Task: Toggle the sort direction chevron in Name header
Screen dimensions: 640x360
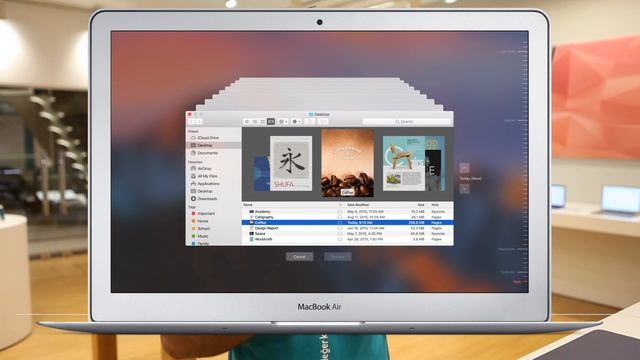Action: point(340,205)
